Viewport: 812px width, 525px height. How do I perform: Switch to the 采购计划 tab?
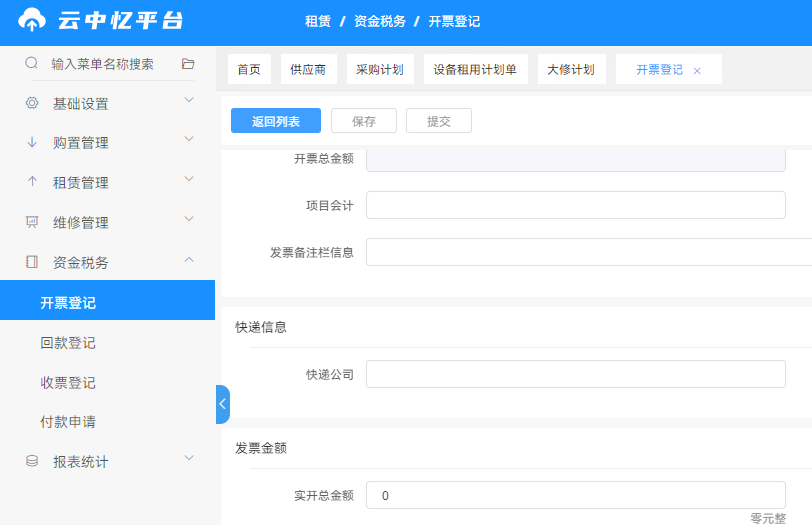[380, 69]
